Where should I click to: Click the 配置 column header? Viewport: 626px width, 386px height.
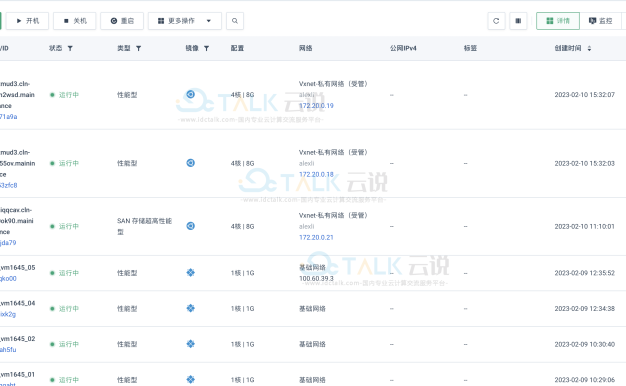click(x=237, y=48)
